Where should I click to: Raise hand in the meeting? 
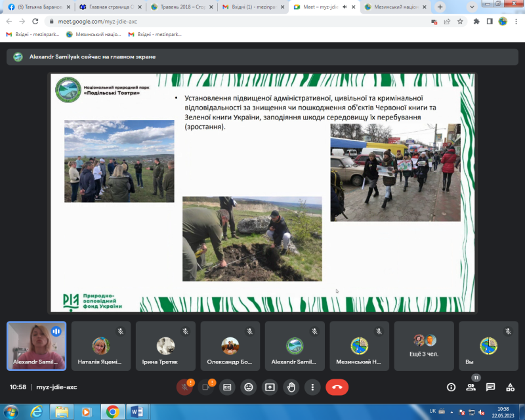(x=291, y=387)
